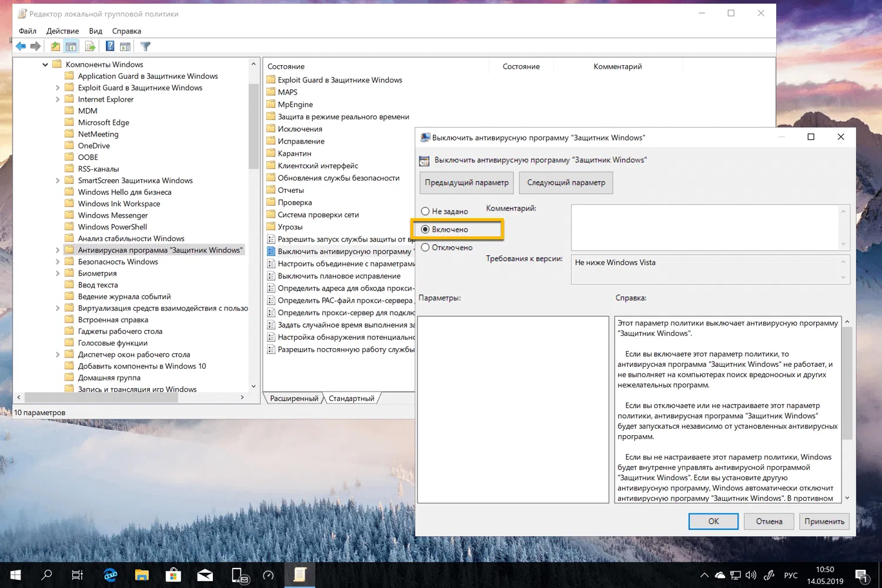Open the notification center icon in the tray

coord(861,574)
